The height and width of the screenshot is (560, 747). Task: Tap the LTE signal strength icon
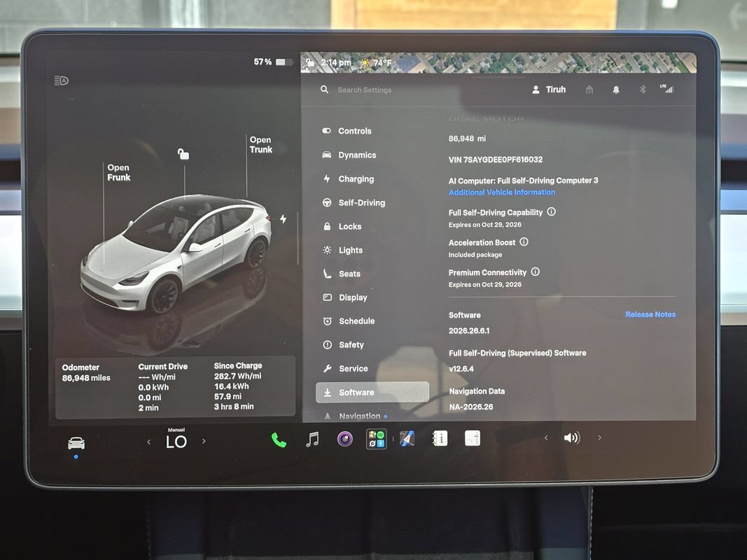667,89
